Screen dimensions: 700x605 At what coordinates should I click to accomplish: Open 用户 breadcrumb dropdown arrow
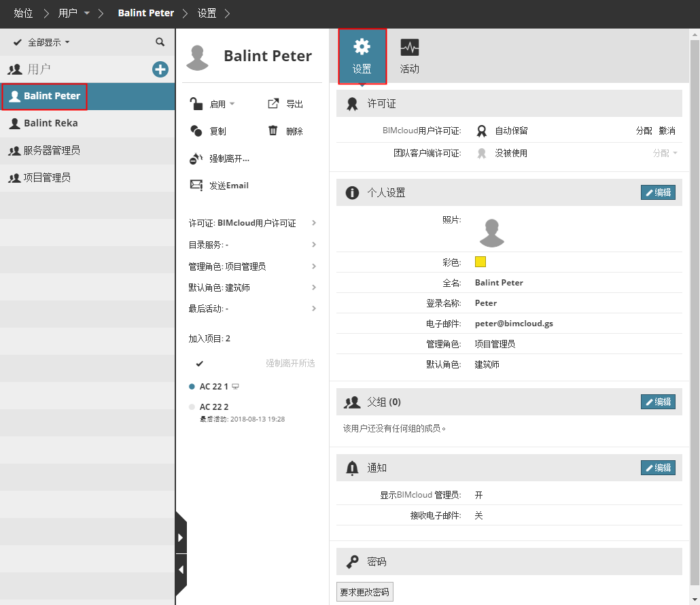87,14
